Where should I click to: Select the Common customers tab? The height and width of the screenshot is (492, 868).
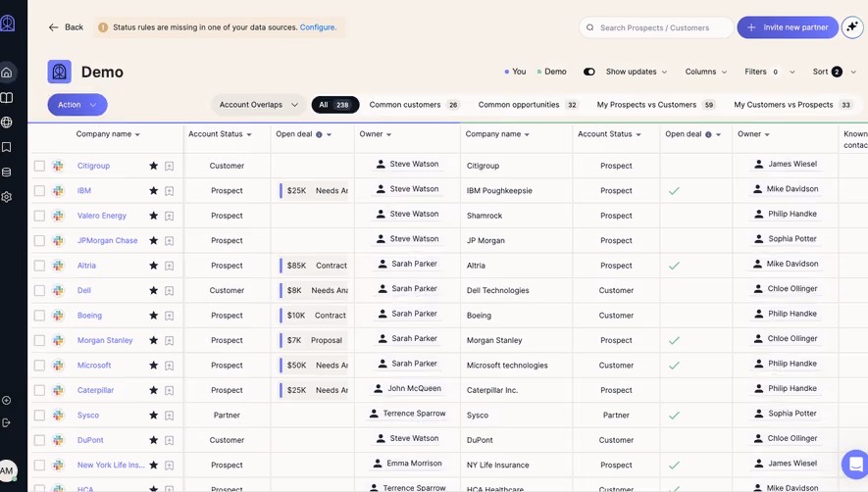414,105
